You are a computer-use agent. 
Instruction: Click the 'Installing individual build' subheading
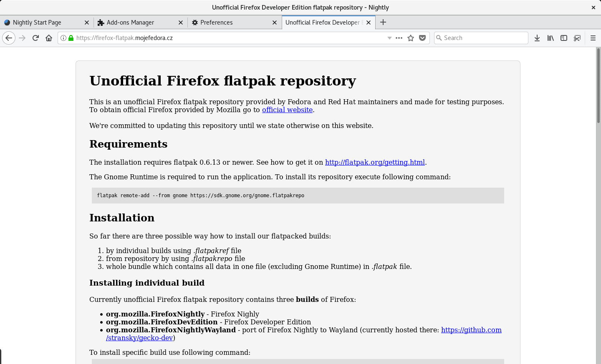click(x=147, y=283)
